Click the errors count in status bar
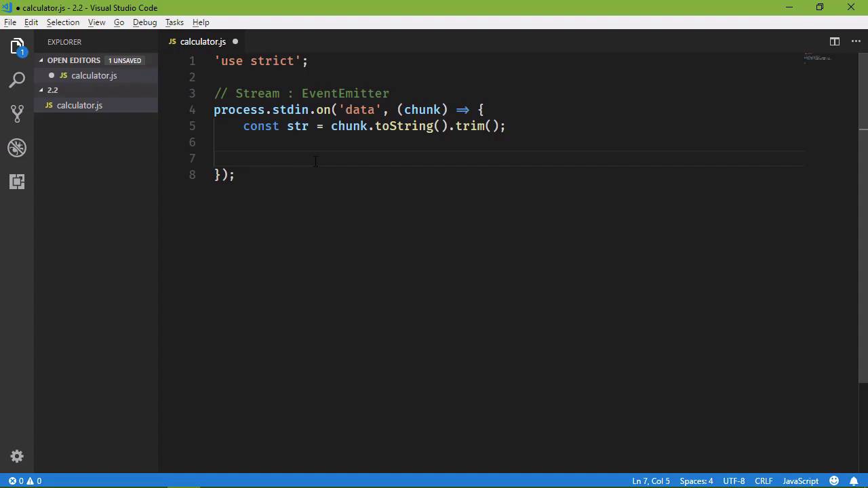 tap(16, 481)
